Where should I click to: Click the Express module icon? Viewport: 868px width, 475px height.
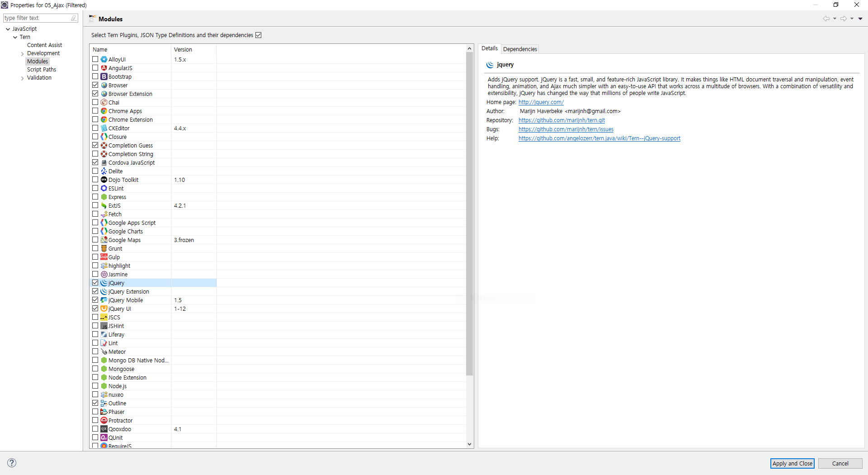coord(104,197)
